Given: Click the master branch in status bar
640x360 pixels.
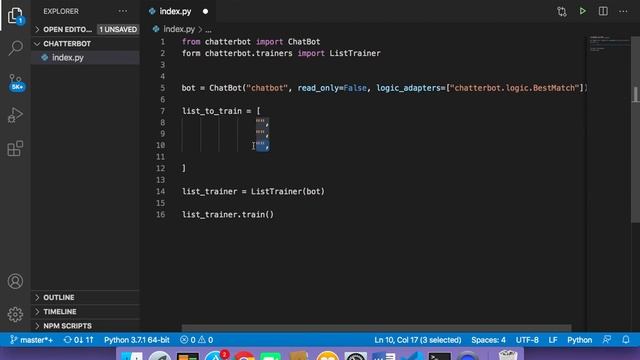Looking at the screenshot, I should 31,340.
